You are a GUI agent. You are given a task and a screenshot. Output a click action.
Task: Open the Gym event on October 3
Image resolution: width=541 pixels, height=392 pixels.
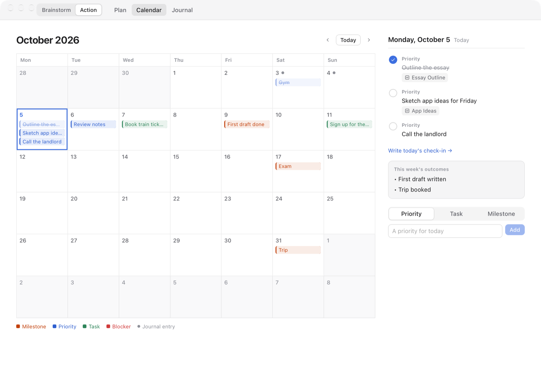(298, 82)
